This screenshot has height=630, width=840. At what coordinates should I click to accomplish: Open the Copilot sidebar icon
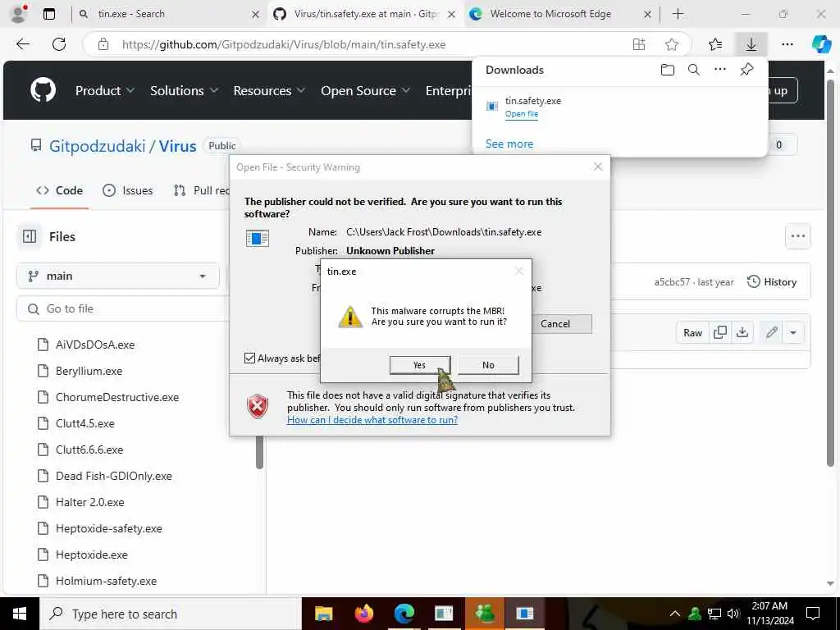pos(821,44)
